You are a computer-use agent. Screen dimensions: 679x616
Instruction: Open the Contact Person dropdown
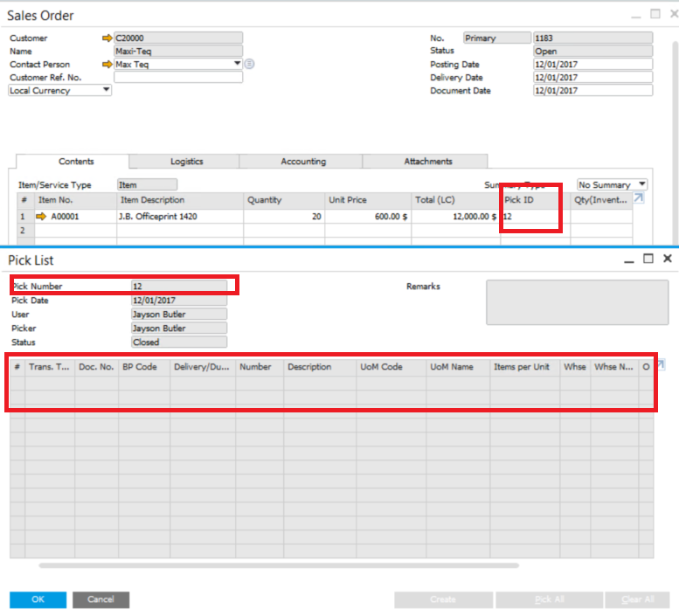(x=237, y=65)
